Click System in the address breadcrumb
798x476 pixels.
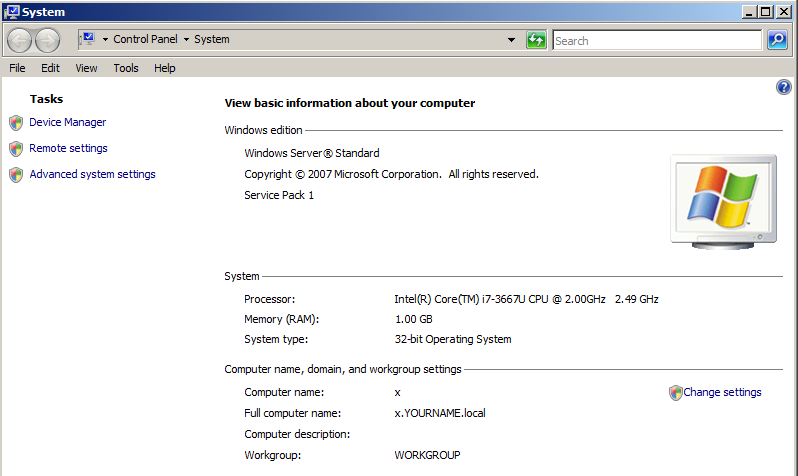[x=212, y=39]
